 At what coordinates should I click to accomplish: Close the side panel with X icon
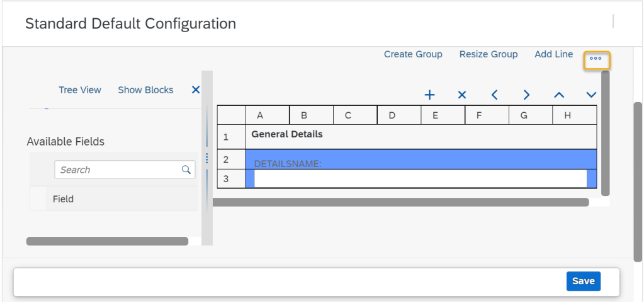coord(196,90)
